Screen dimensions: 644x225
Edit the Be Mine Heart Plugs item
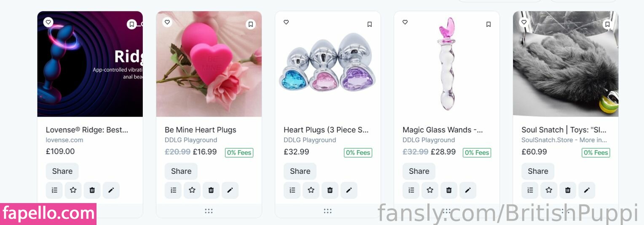pyautogui.click(x=230, y=190)
